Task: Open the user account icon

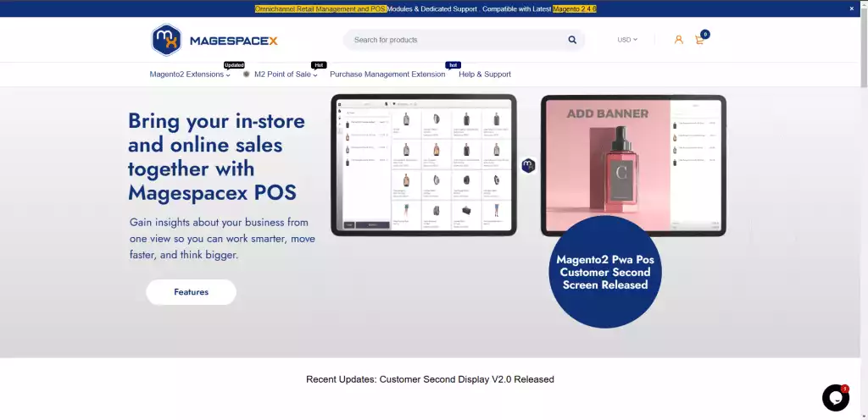Action: (679, 40)
